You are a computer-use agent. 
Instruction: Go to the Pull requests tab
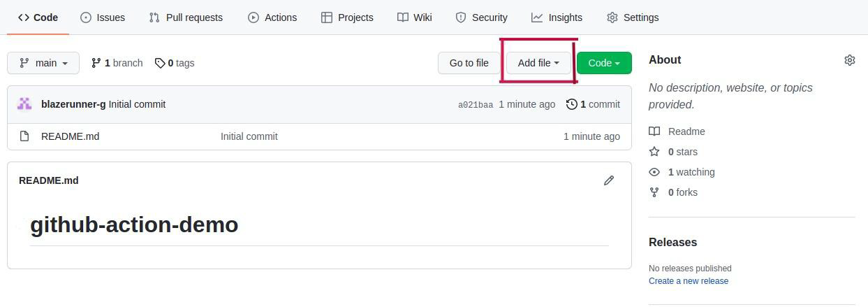point(186,17)
